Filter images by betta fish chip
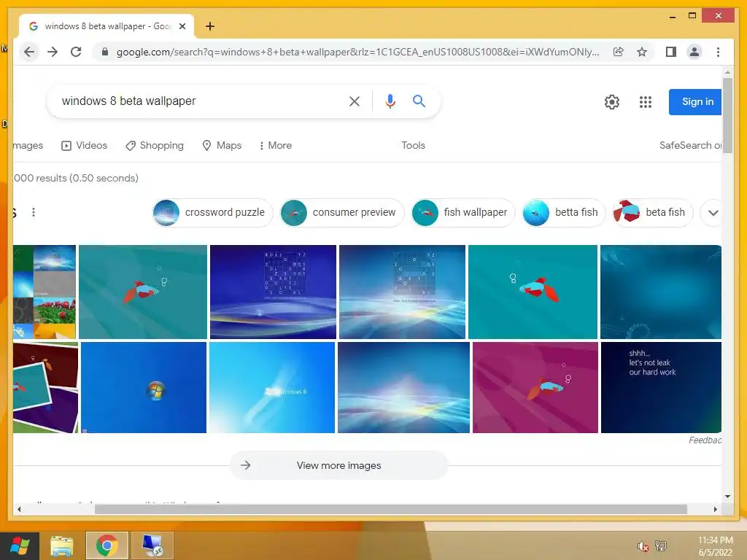This screenshot has height=560, width=747. click(x=564, y=212)
